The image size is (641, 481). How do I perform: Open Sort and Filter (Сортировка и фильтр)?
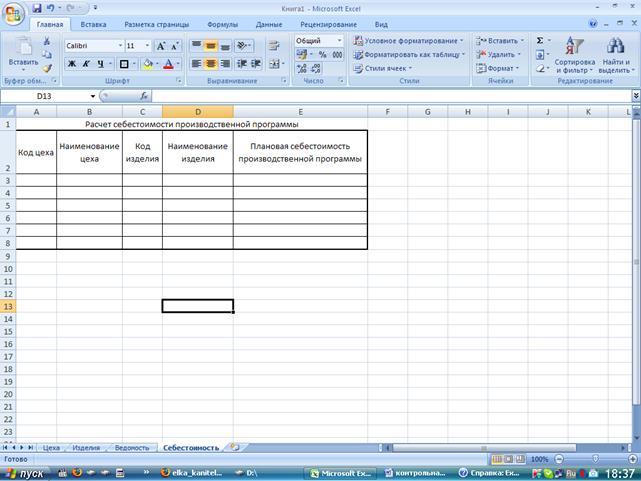574,57
